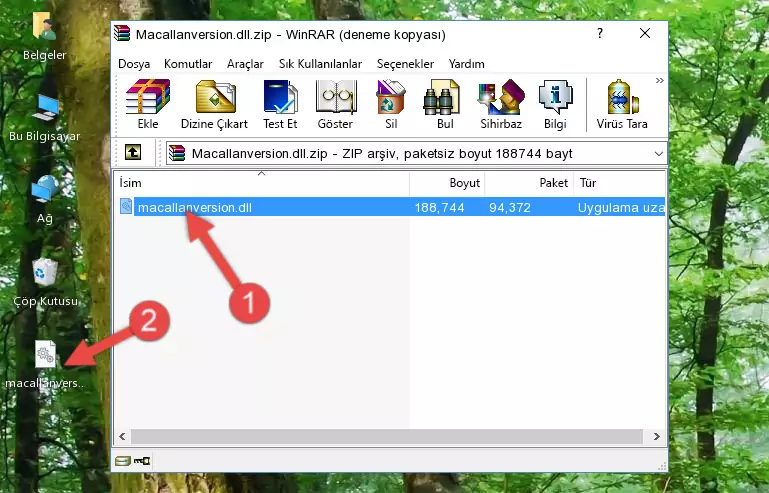Open the Komutlar menu
769x493 pixels.
pos(188,64)
